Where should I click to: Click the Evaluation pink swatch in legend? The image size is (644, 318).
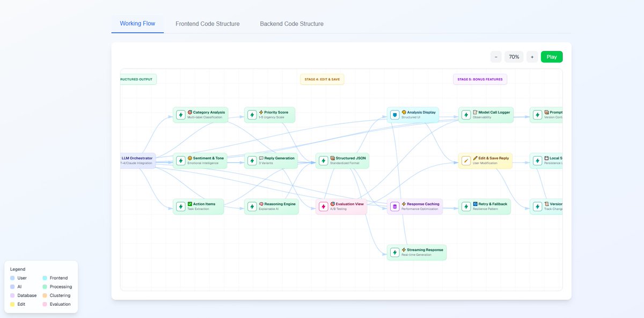pyautogui.click(x=45, y=304)
